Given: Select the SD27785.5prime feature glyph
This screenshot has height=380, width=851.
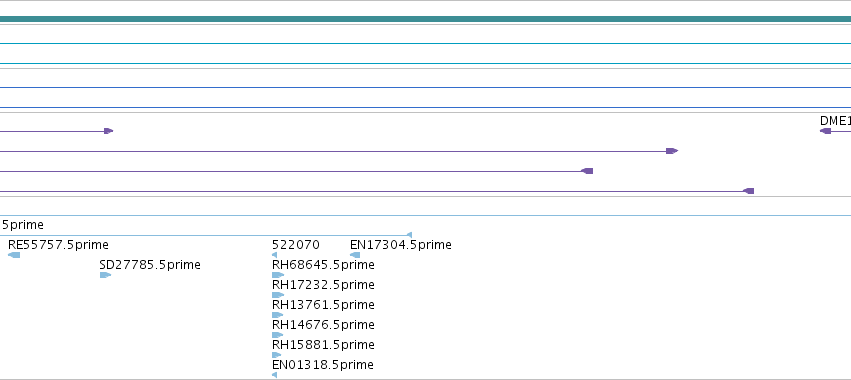Looking at the screenshot, I should (105, 275).
